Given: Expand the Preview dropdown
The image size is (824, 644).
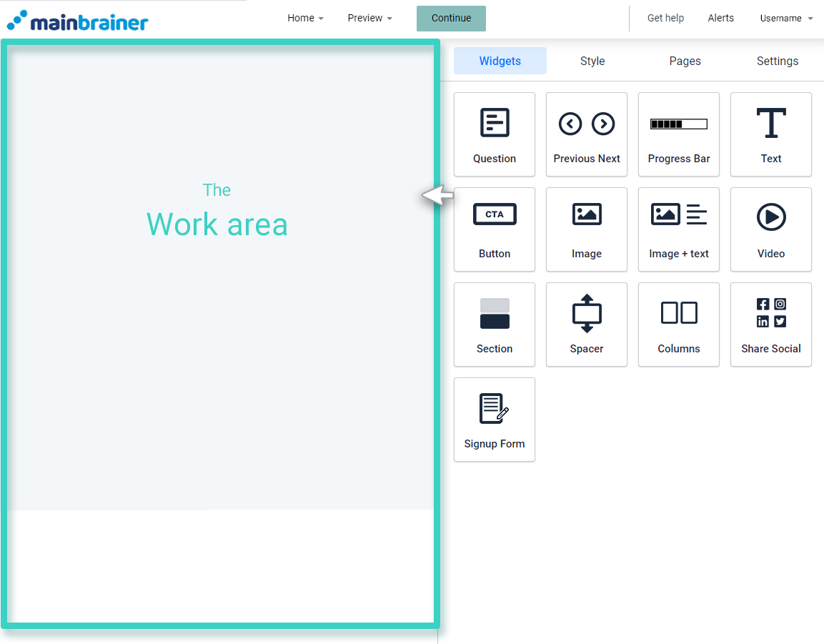Looking at the screenshot, I should click(369, 19).
